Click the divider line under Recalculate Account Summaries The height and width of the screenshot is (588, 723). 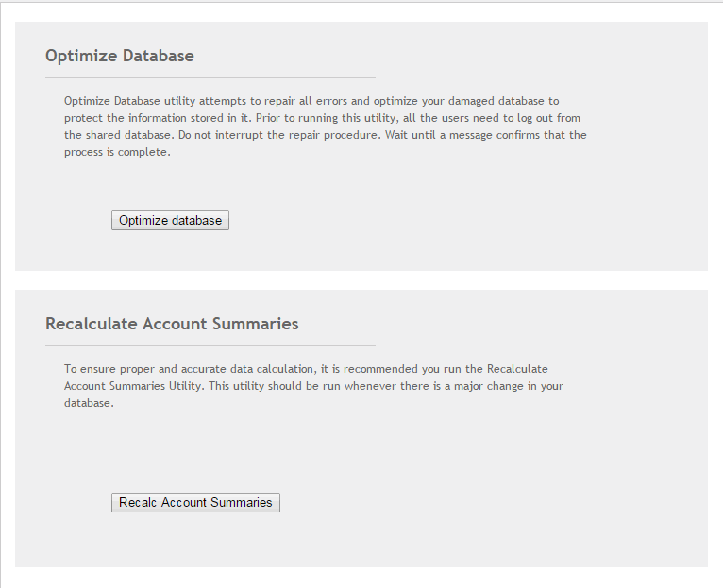(x=210, y=345)
